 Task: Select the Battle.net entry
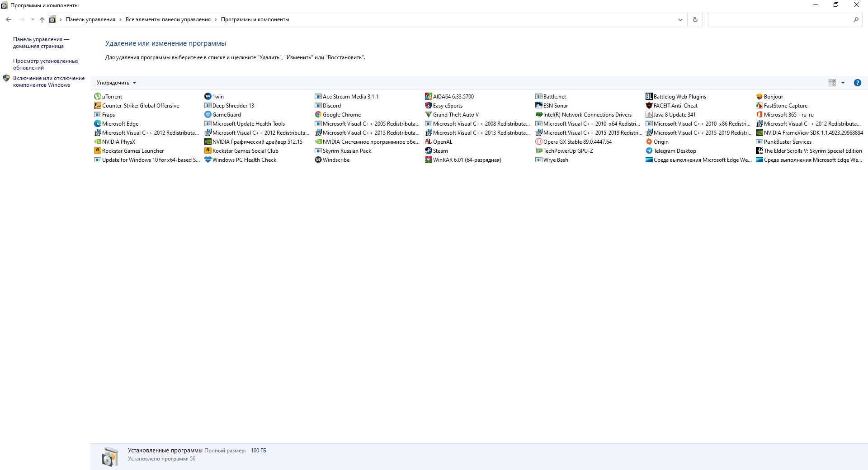click(551, 97)
